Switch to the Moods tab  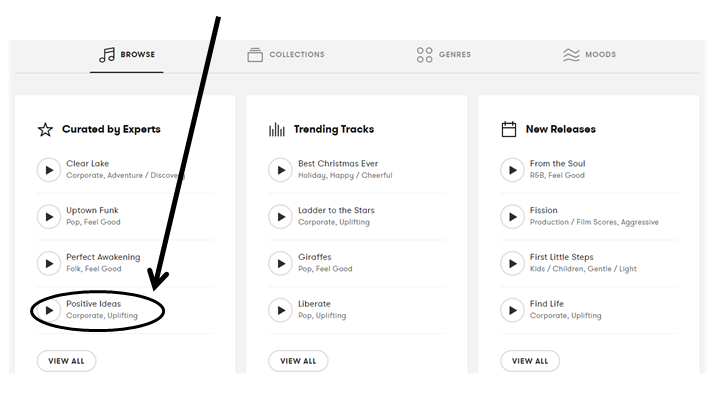589,55
